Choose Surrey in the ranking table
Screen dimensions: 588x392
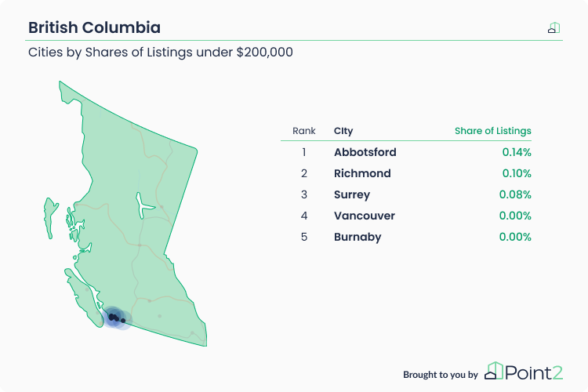click(x=352, y=194)
